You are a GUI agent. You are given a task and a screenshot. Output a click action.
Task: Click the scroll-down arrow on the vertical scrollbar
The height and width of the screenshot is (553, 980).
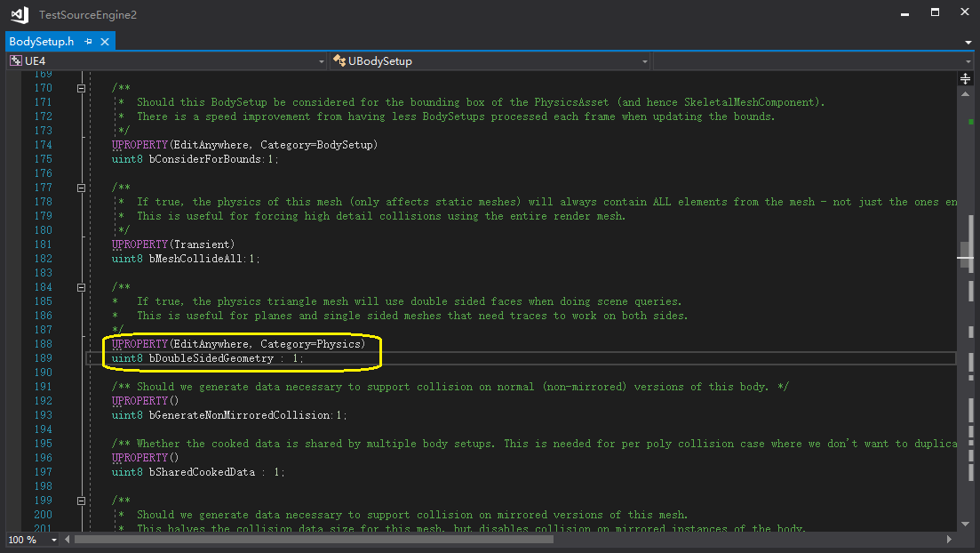[x=965, y=524]
